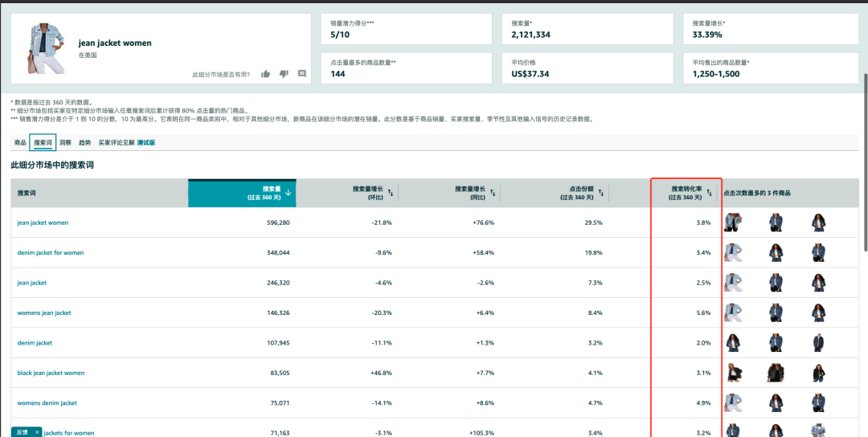Click the jean jacket women header image
Image resolution: width=868 pixels, height=437 pixels.
point(44,48)
